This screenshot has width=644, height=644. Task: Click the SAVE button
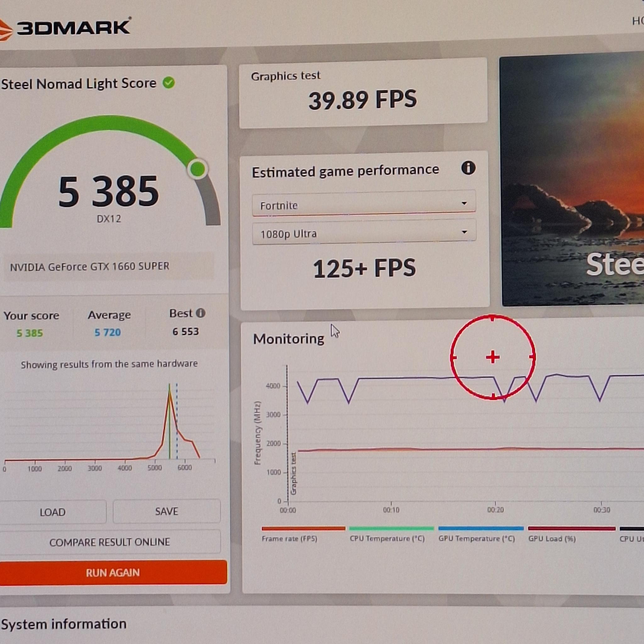(x=167, y=511)
